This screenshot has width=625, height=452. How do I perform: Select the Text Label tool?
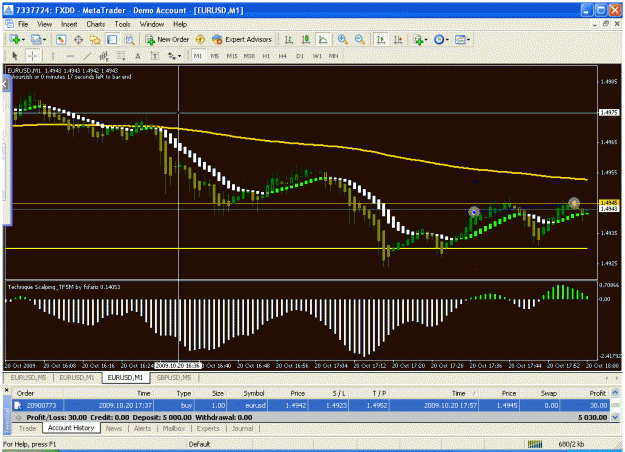(155, 56)
